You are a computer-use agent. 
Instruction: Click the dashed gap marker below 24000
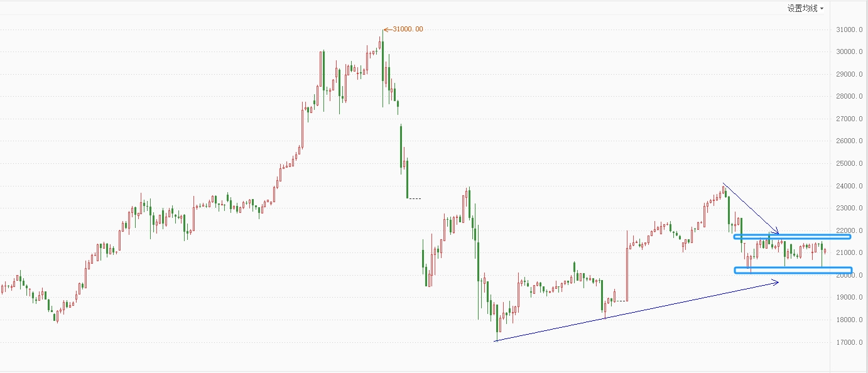point(415,198)
